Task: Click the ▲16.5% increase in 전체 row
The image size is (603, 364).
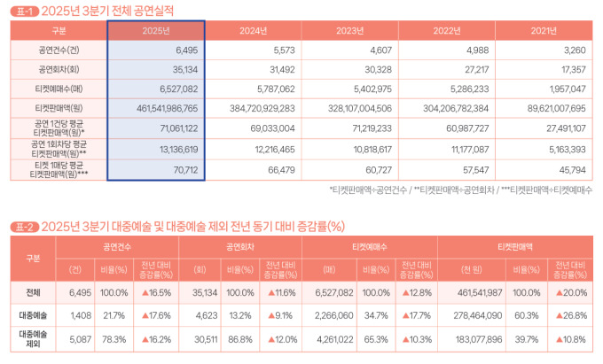Action: (x=156, y=290)
